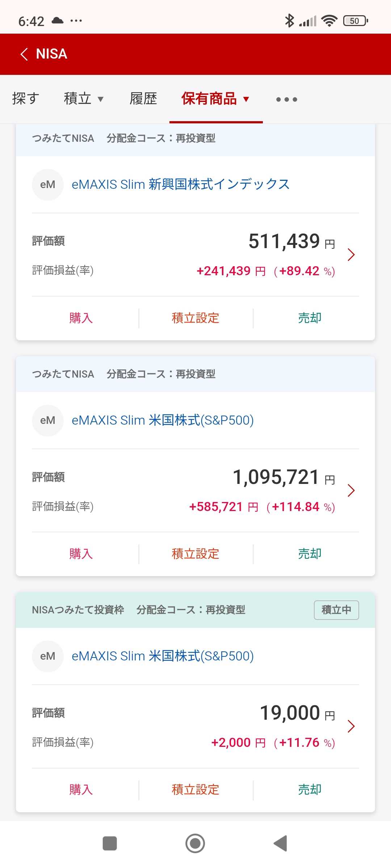Tap the Android recent apps square
The height and width of the screenshot is (868, 391).
click(x=110, y=843)
